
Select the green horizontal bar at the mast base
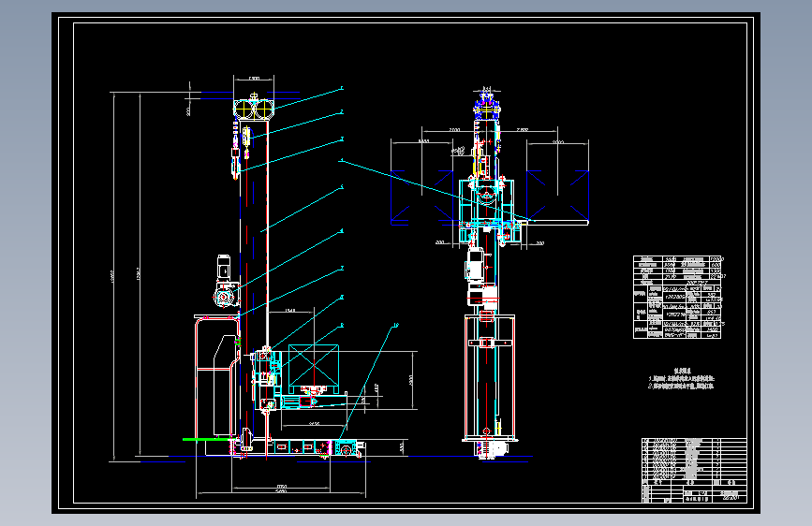pyautogui.click(x=207, y=440)
